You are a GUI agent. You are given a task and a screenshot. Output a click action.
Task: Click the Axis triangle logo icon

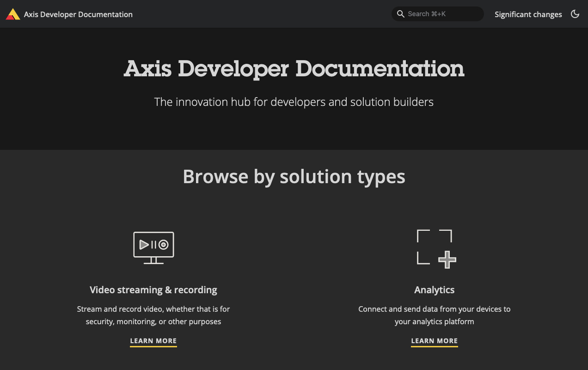pos(13,14)
